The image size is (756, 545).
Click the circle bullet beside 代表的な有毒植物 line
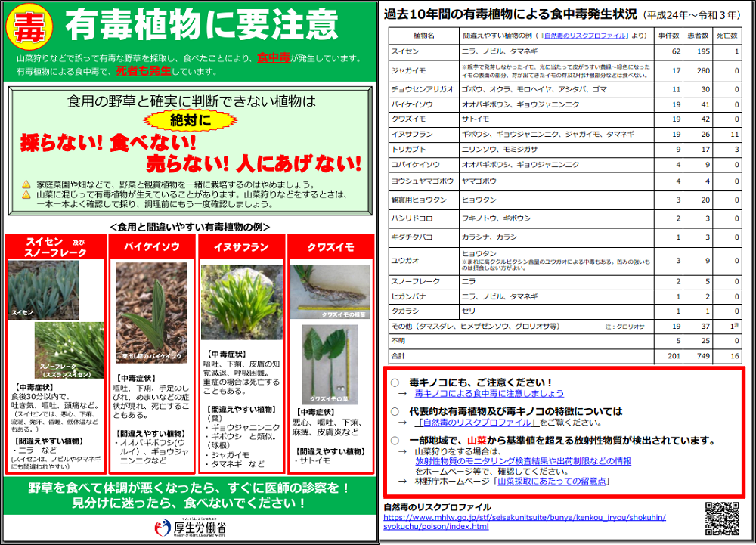click(395, 412)
